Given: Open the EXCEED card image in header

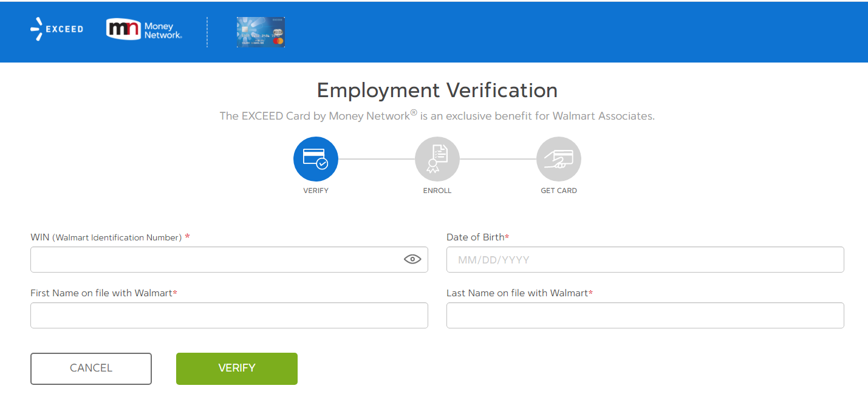Looking at the screenshot, I should [x=261, y=32].
